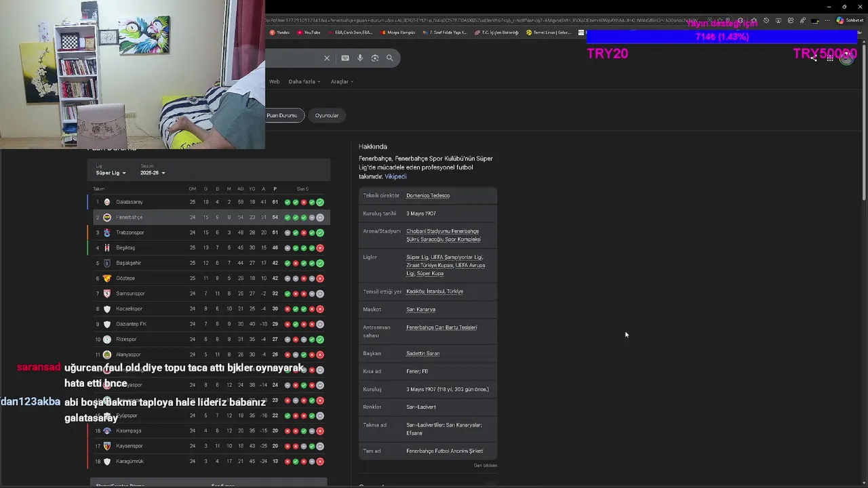The width and height of the screenshot is (868, 488).
Task: Expand the Daha fazla menu
Action: (x=304, y=81)
